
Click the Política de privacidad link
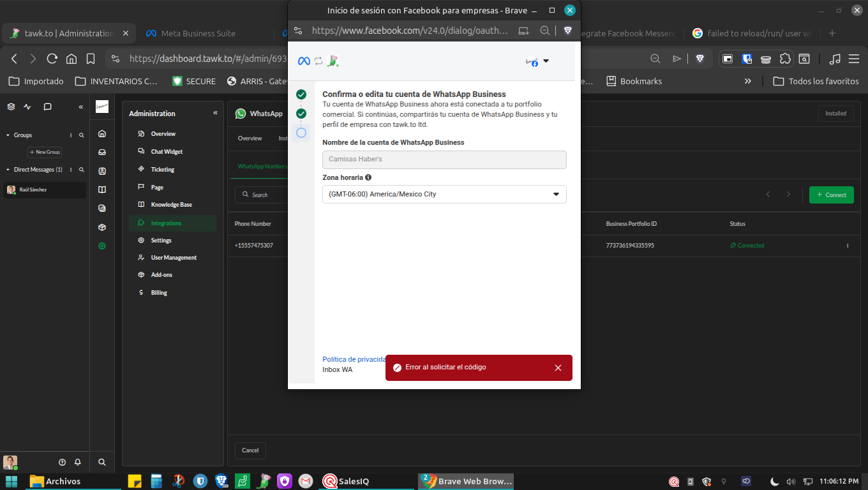(x=354, y=359)
